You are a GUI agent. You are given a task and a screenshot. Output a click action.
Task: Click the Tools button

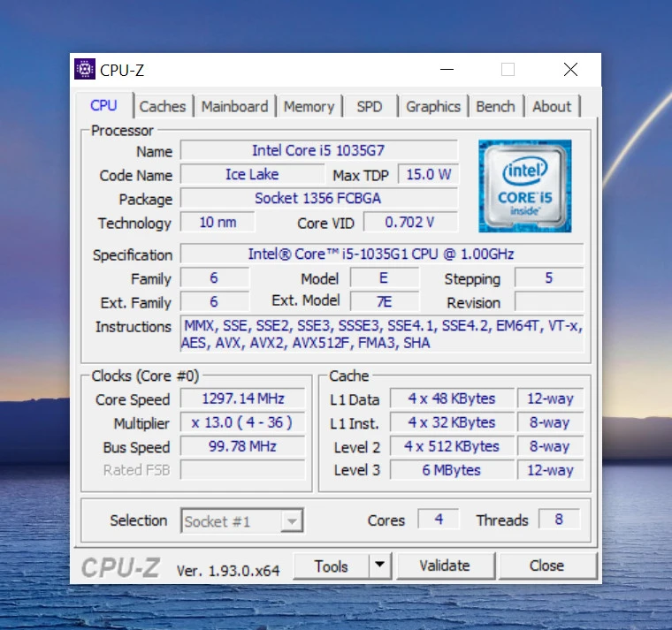[x=331, y=565]
